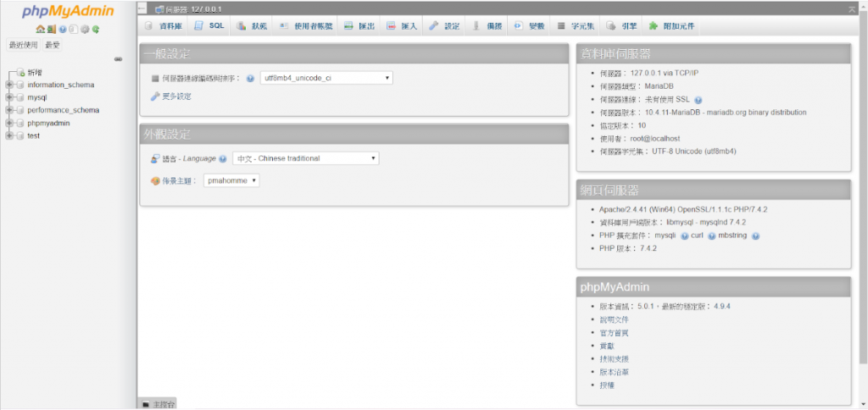The width and height of the screenshot is (868, 410).
Task: Select the performance_schema database name
Action: tap(64, 110)
